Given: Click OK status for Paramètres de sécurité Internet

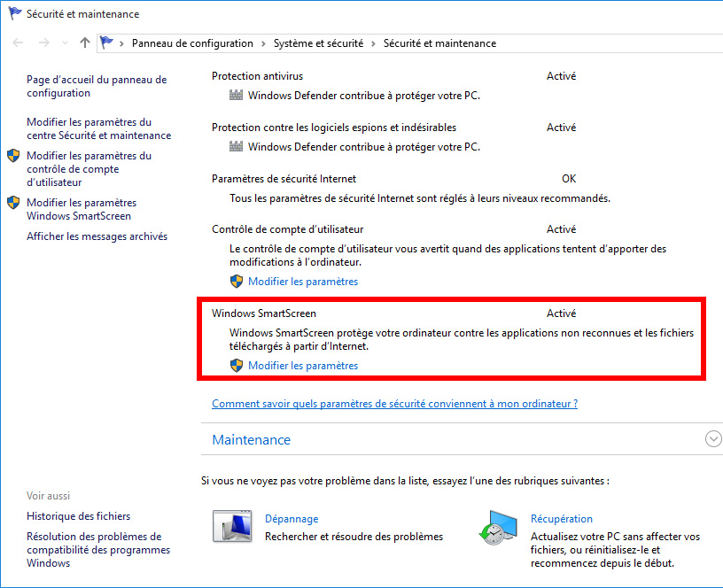Looking at the screenshot, I should 569,178.
